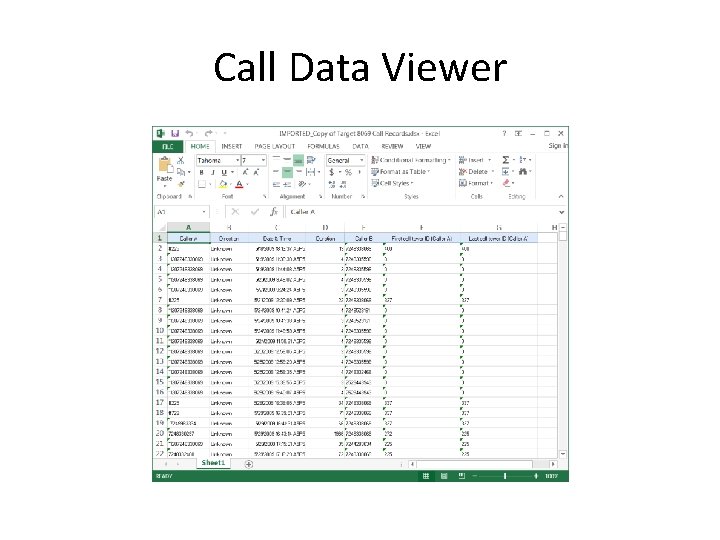720x540 pixels.
Task: Collapse the ribbon with caret arrow
Action: (561, 197)
